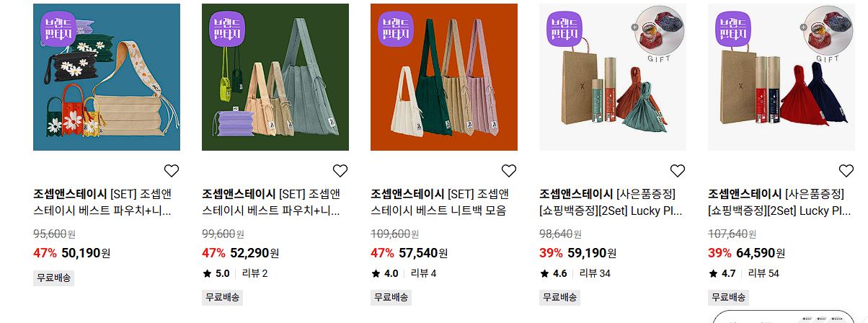The image size is (868, 323).
Task: Open 조셉앤스테이시 title priced 50,190원
Action: point(105,203)
